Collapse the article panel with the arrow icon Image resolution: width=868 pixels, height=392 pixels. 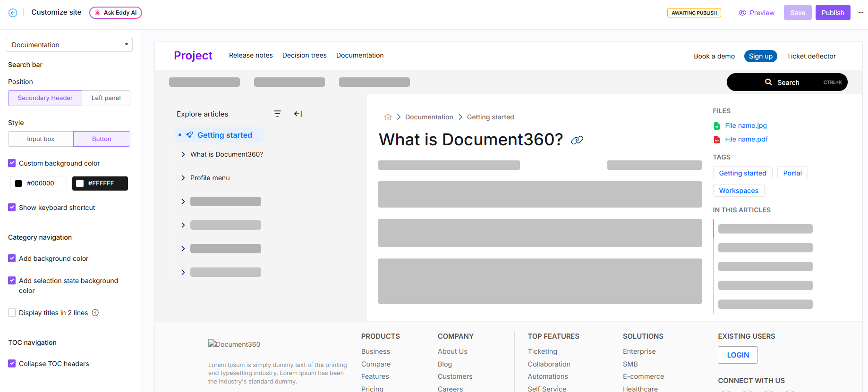298,114
